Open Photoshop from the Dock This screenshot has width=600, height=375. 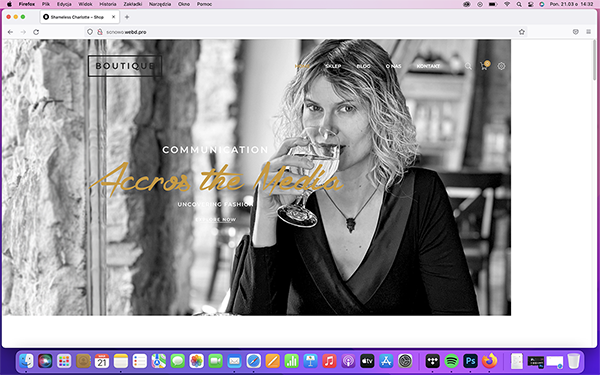point(470,361)
